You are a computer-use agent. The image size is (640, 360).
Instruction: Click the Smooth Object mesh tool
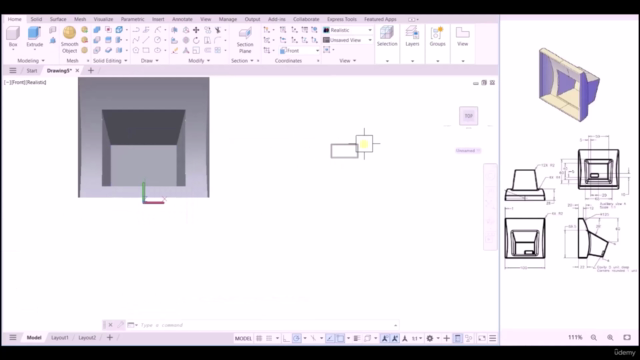(x=69, y=40)
